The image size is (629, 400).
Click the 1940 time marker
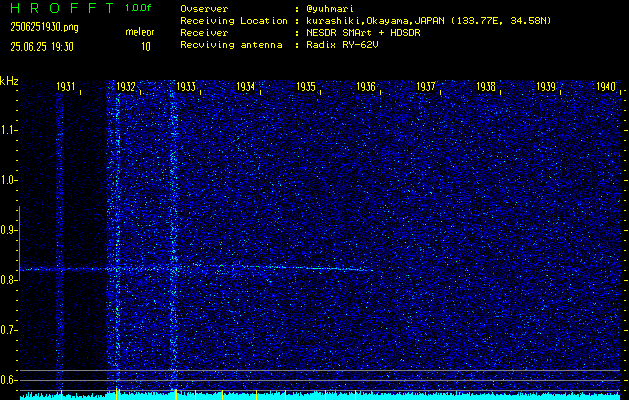click(x=606, y=87)
